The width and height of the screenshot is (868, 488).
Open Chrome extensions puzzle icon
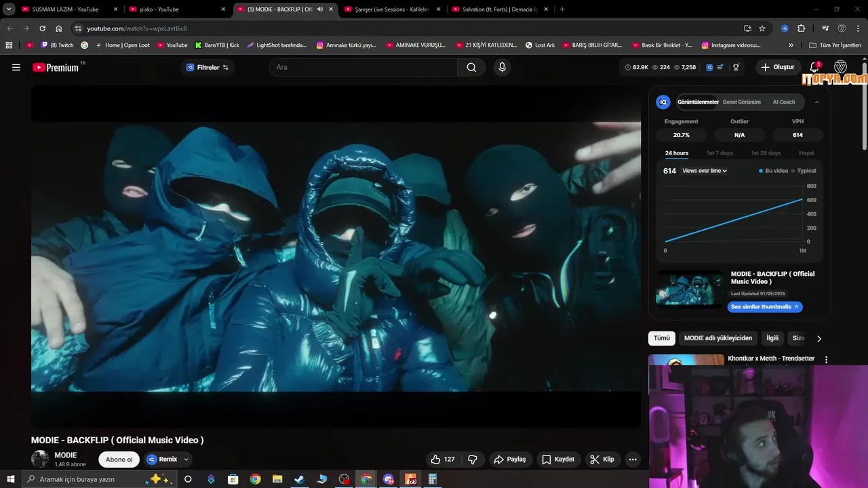tap(801, 28)
